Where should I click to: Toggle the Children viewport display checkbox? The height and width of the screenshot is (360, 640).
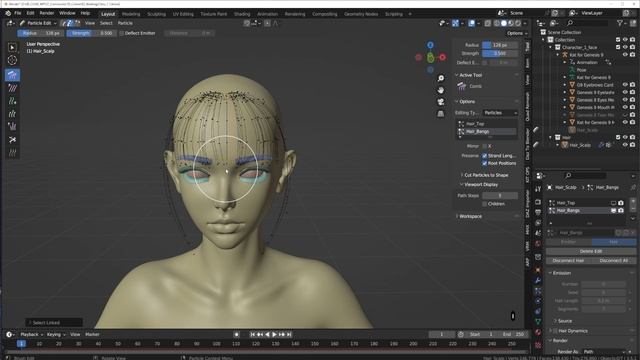point(484,204)
